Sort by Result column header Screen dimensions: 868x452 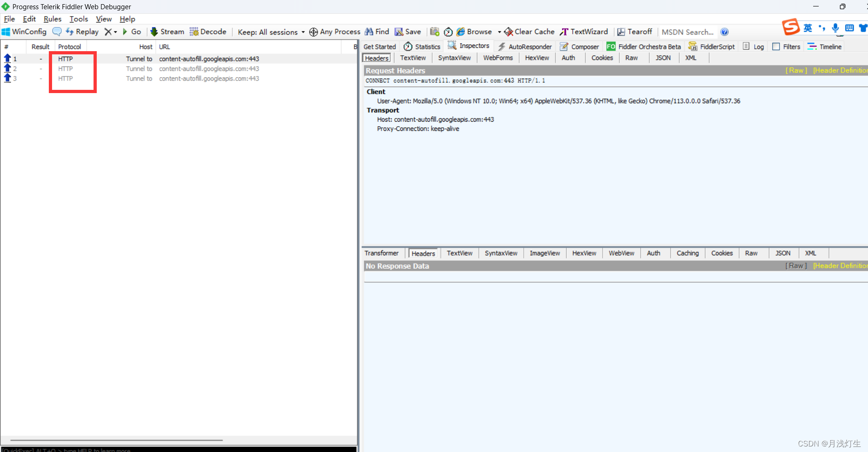40,47
